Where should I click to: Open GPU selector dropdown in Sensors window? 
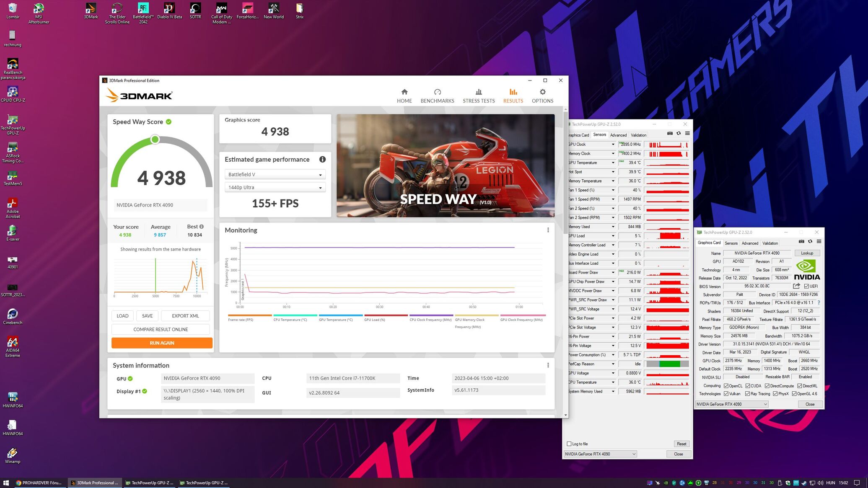click(600, 454)
